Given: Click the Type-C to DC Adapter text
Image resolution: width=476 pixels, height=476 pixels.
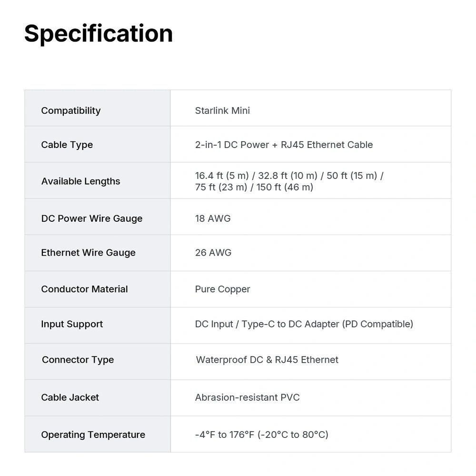Looking at the screenshot, I should pos(290,324).
